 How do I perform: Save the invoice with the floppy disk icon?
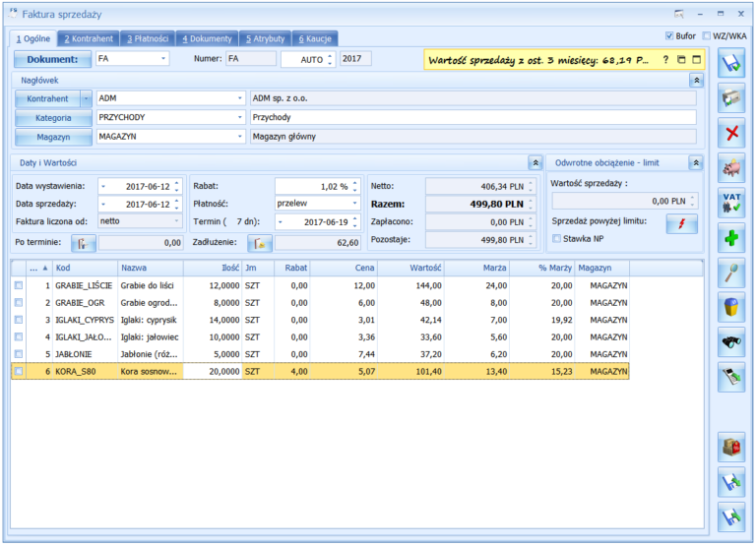[731, 64]
